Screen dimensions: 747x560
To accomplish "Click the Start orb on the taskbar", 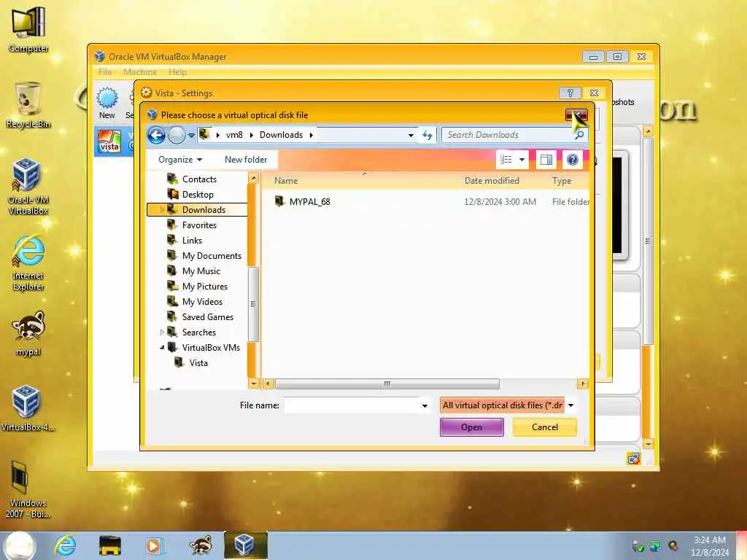I will 20,545.
